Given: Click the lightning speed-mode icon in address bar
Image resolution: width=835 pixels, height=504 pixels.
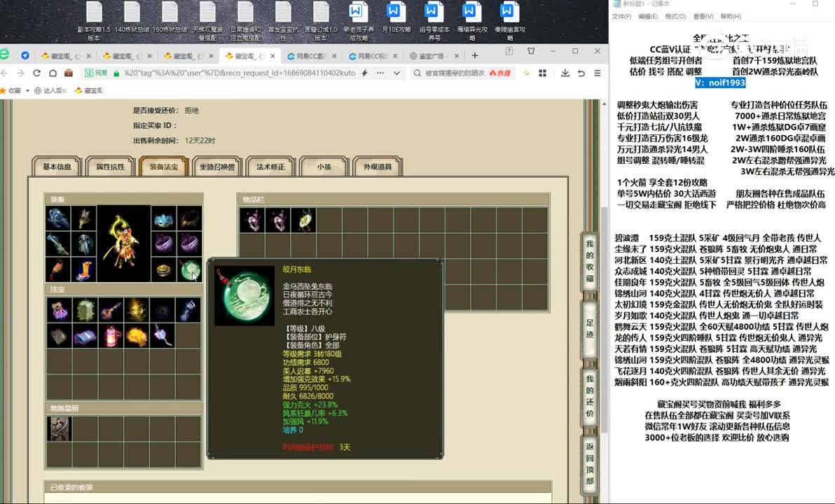Looking at the screenshot, I should pyautogui.click(x=365, y=73).
